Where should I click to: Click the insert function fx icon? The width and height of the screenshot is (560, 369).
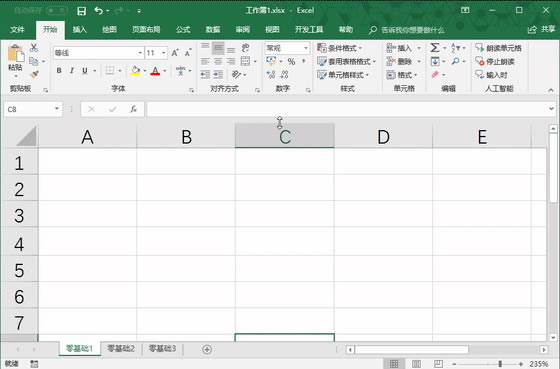[134, 109]
